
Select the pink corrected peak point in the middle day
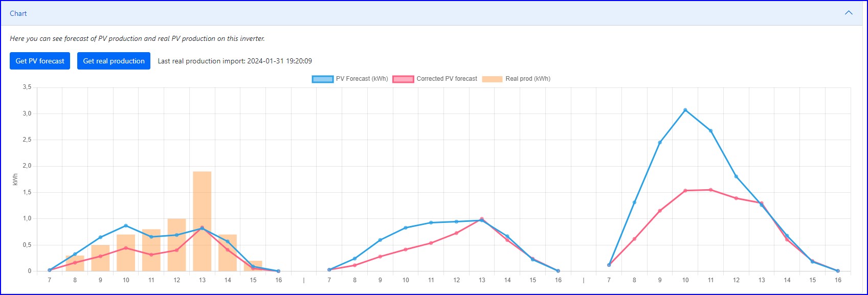point(482,219)
